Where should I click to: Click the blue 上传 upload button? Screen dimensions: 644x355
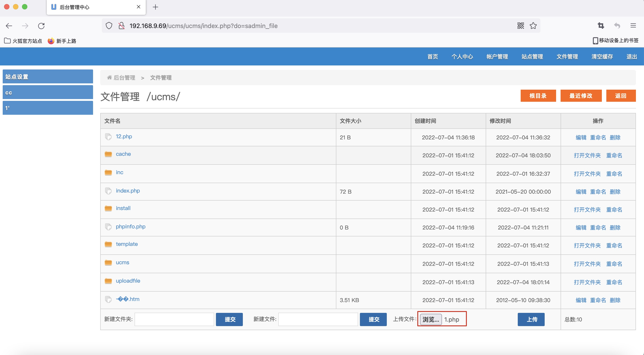[531, 319]
